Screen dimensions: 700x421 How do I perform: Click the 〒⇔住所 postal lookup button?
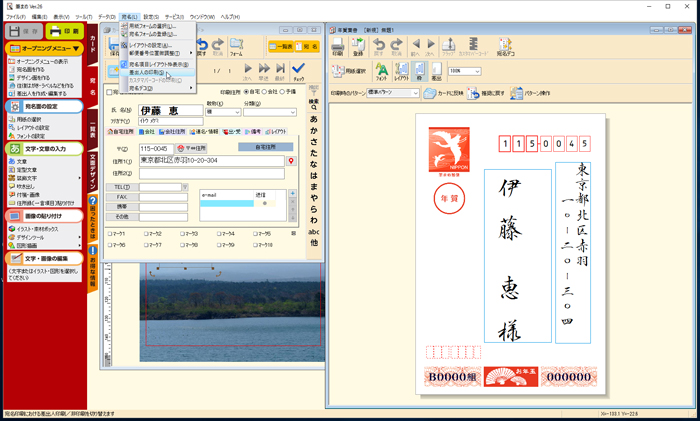[189, 148]
